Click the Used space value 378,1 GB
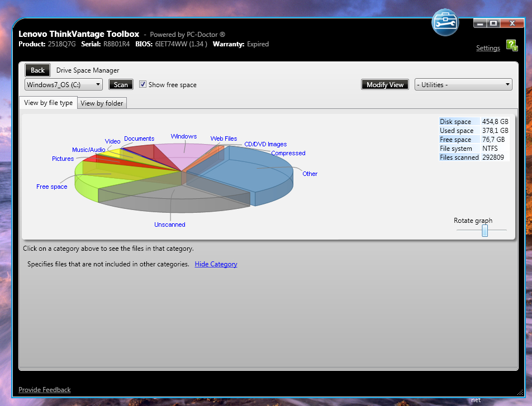Image resolution: width=532 pixels, height=406 pixels. click(495, 131)
